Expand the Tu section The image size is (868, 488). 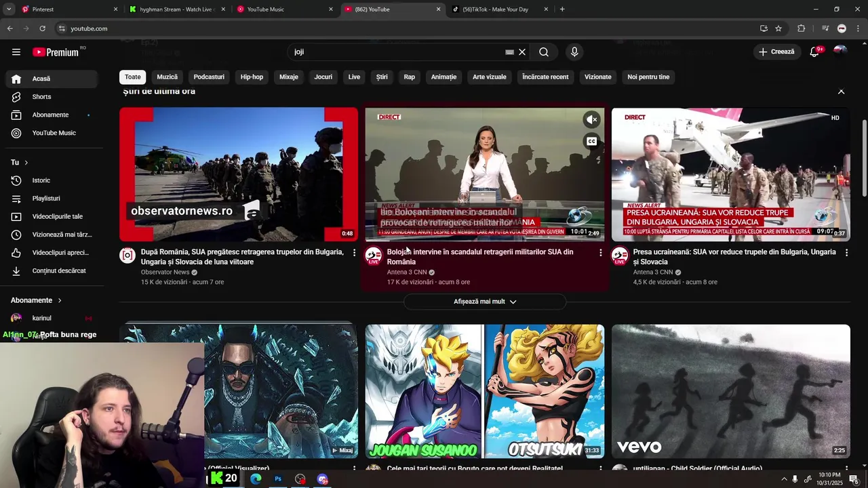20,163
